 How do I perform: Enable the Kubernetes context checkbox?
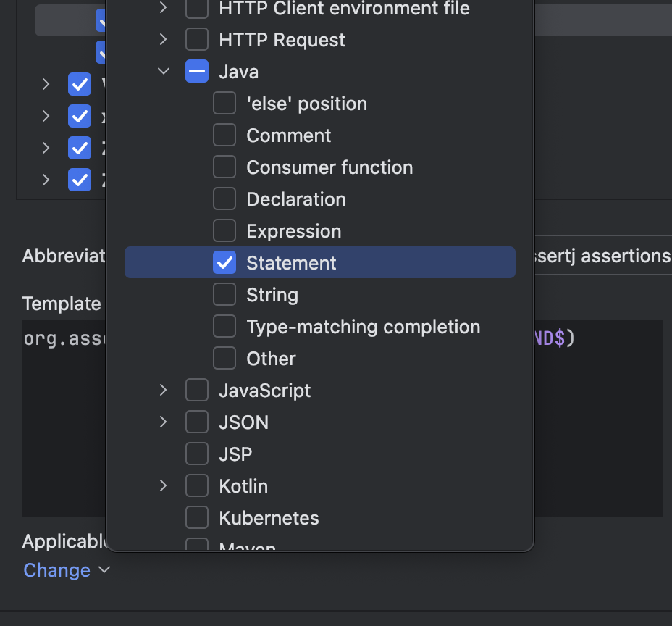click(197, 518)
